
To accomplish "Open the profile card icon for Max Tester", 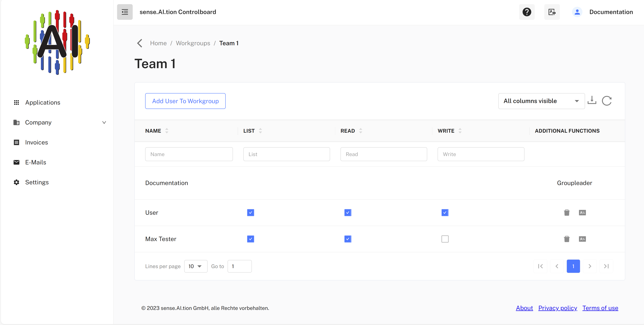I will click(x=582, y=239).
